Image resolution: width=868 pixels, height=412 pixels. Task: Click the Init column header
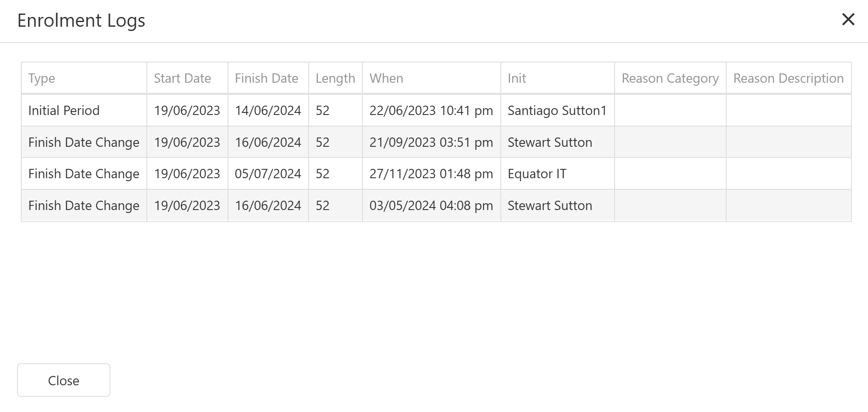point(517,78)
